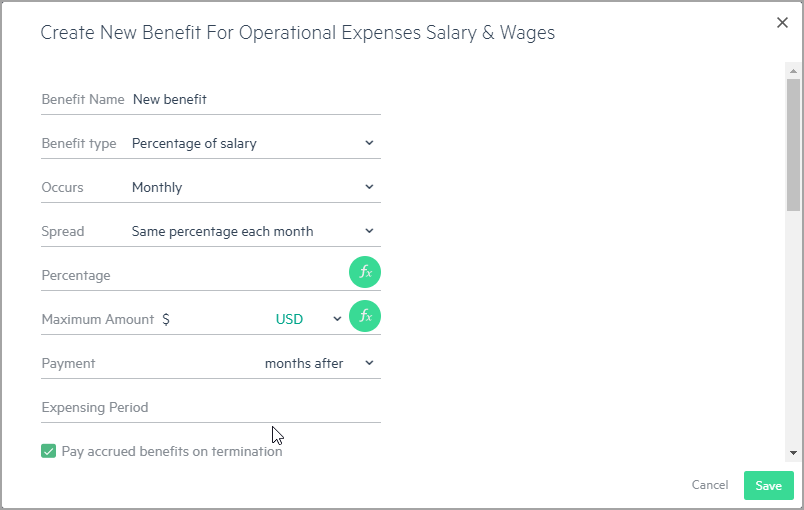Click the Save button
The image size is (804, 510).
tap(769, 485)
